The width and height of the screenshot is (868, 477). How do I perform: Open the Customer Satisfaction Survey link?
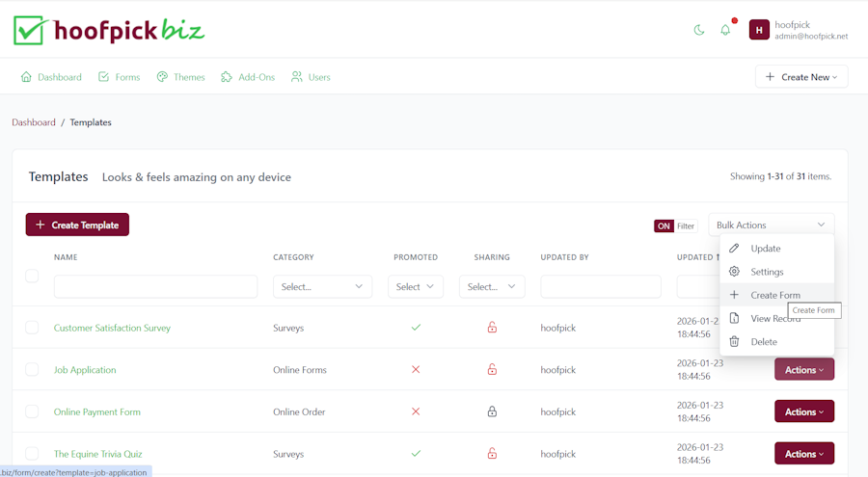point(112,328)
